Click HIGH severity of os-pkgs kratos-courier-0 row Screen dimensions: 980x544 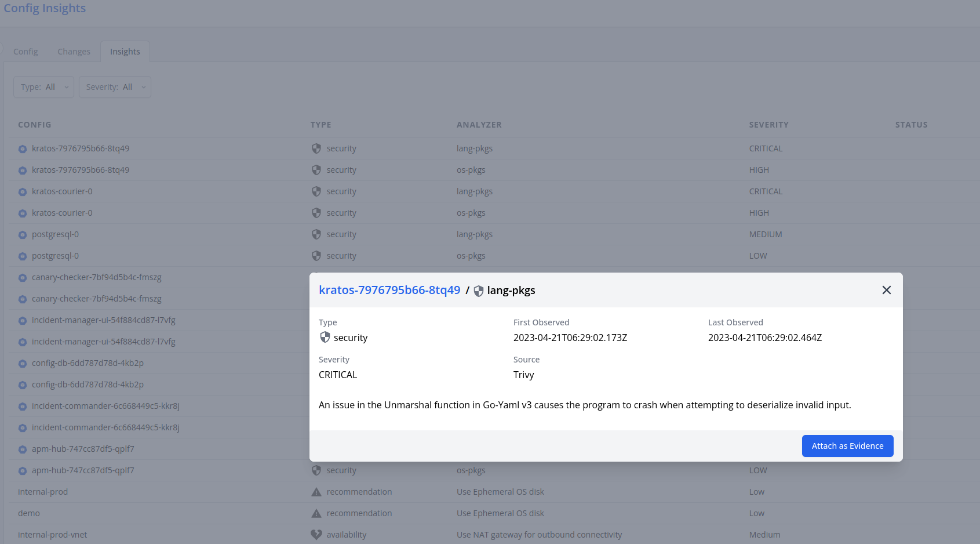(x=759, y=213)
